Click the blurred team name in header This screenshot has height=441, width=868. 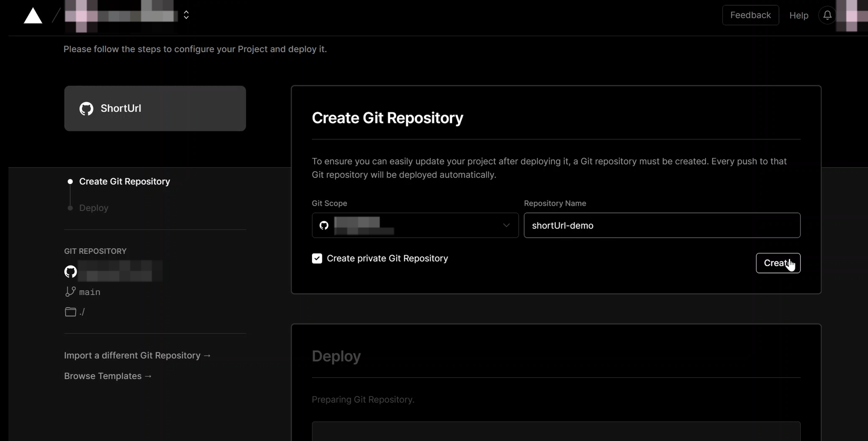pyautogui.click(x=121, y=15)
